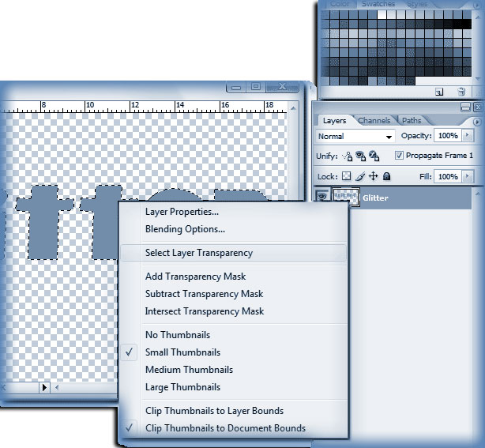The image size is (485, 448).
Task: Open Blending Options from the context menu
Action: pyautogui.click(x=185, y=229)
